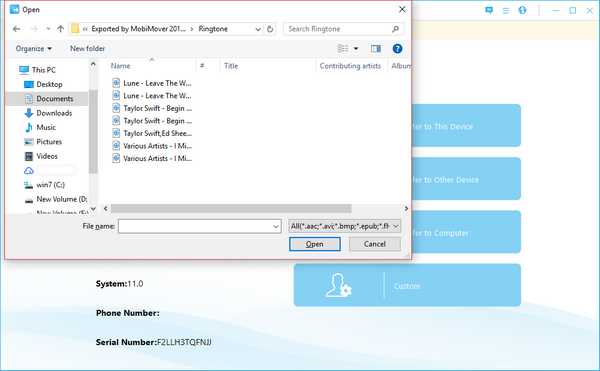Click Transfer to Computer tile
The image size is (600, 371).
click(x=466, y=232)
